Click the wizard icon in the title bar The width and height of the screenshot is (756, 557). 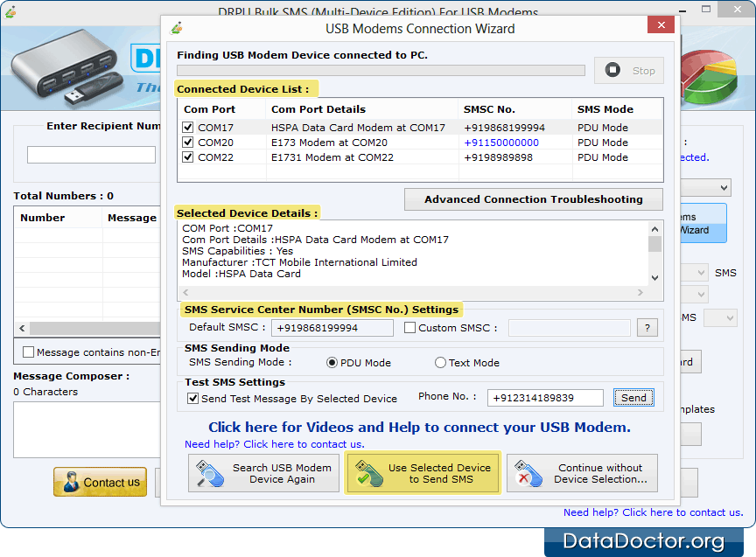click(177, 28)
